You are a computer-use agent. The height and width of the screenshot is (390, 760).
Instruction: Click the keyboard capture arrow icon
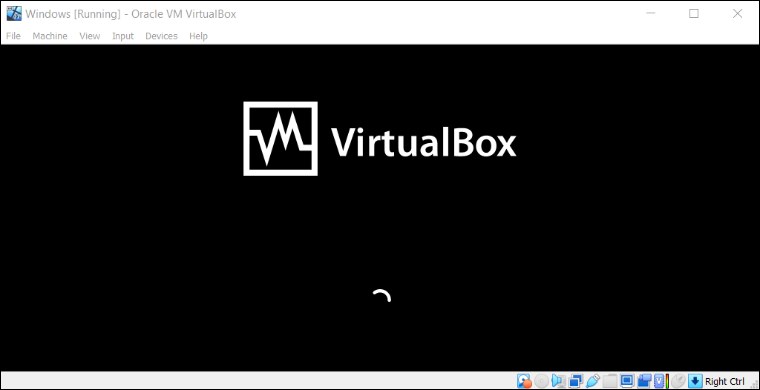tap(695, 381)
